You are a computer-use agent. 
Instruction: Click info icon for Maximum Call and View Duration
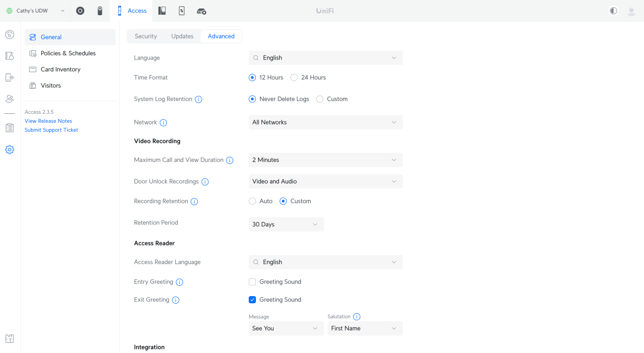[230, 160]
